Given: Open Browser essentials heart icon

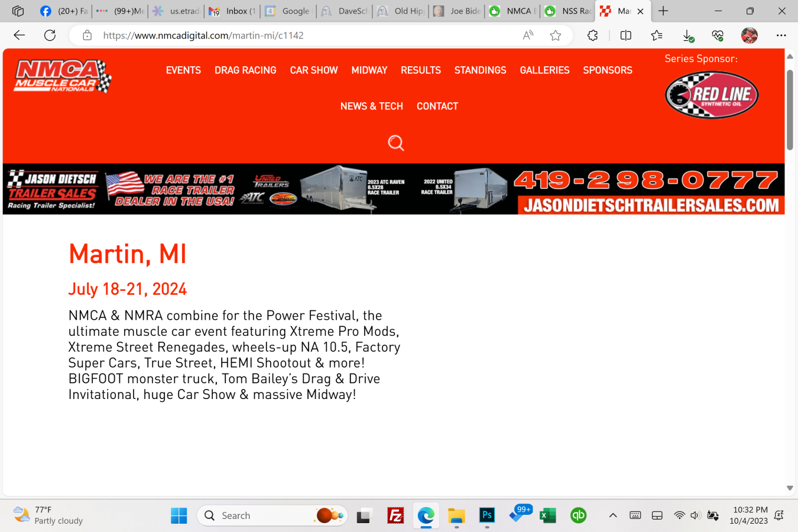Looking at the screenshot, I should (x=718, y=36).
